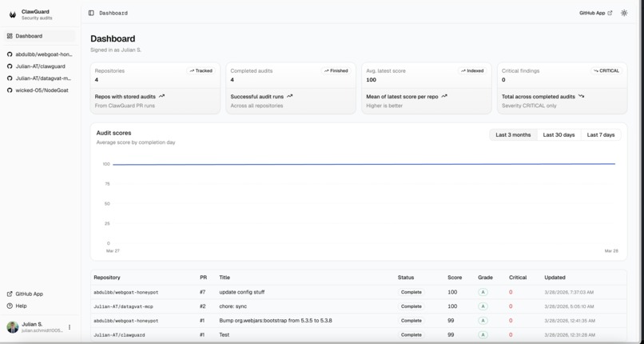Click Complete status of 'chore: sync'

(x=411, y=306)
